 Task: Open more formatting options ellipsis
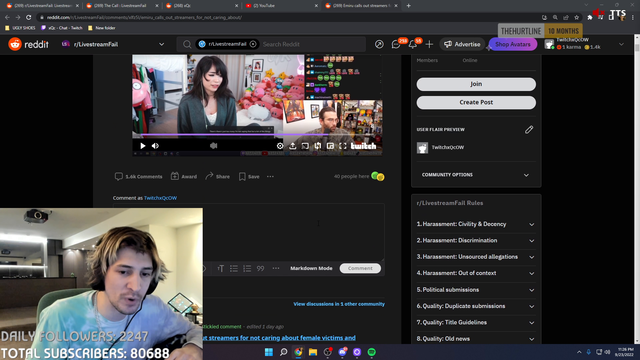276,268
